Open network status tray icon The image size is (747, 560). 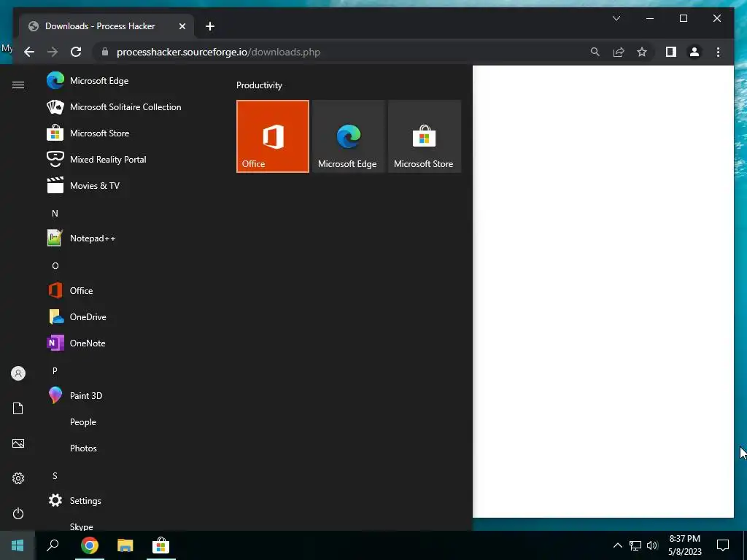click(635, 545)
